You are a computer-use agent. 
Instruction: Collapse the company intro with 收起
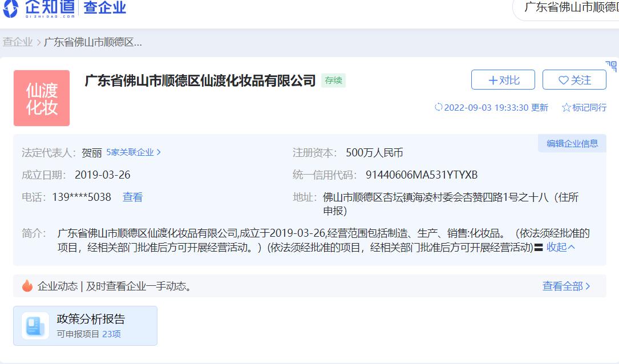pyautogui.click(x=561, y=247)
